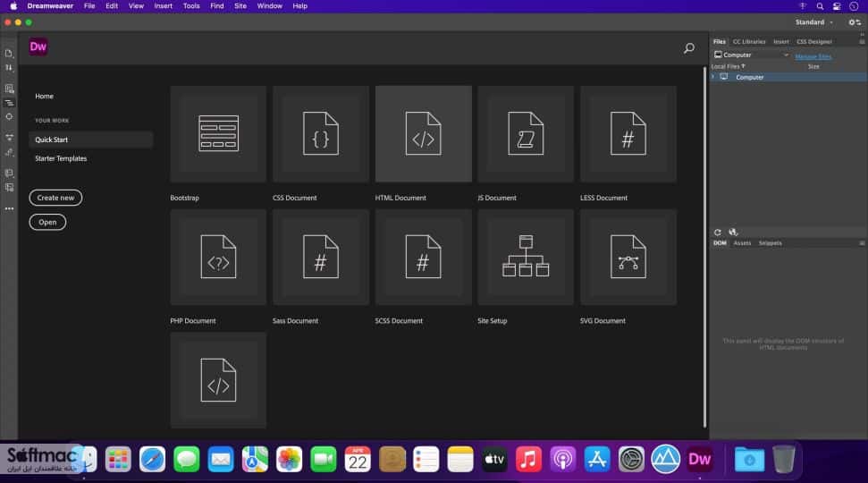Open the Window menu
This screenshot has width=868, height=483.
(x=270, y=6)
